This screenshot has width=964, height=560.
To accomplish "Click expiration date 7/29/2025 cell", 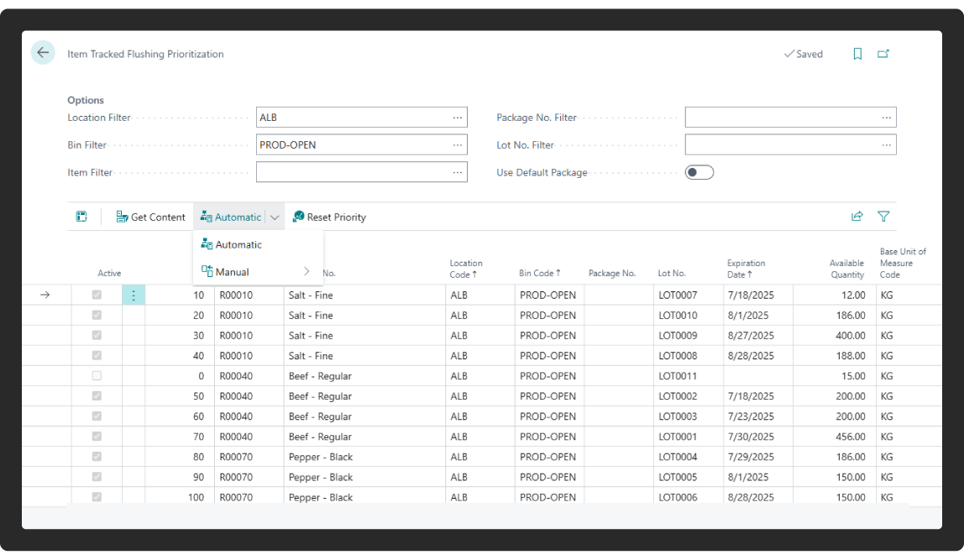I will click(758, 458).
